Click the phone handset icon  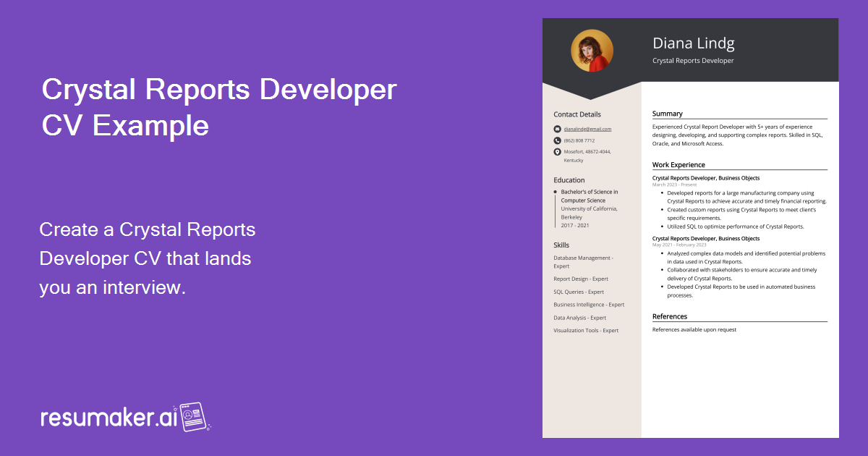click(x=556, y=140)
